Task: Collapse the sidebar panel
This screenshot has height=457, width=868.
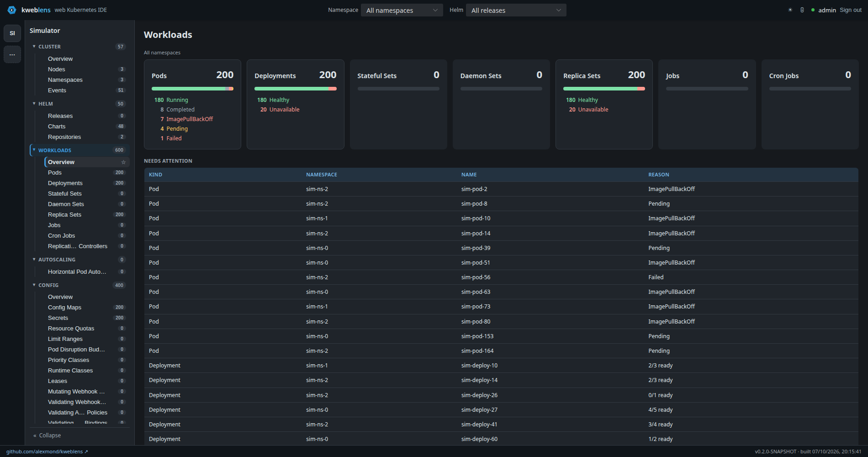Action: click(47, 436)
